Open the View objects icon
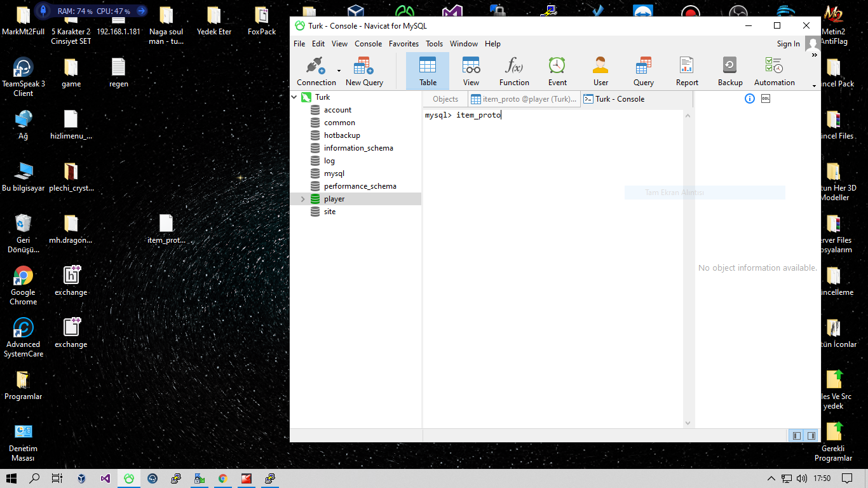This screenshot has width=868, height=488. pyautogui.click(x=471, y=71)
